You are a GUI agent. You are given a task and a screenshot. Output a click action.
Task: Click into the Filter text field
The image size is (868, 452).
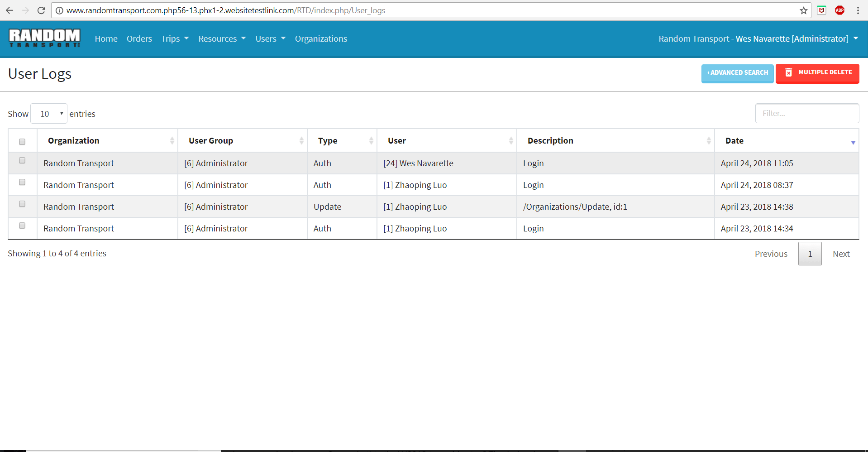pyautogui.click(x=806, y=113)
